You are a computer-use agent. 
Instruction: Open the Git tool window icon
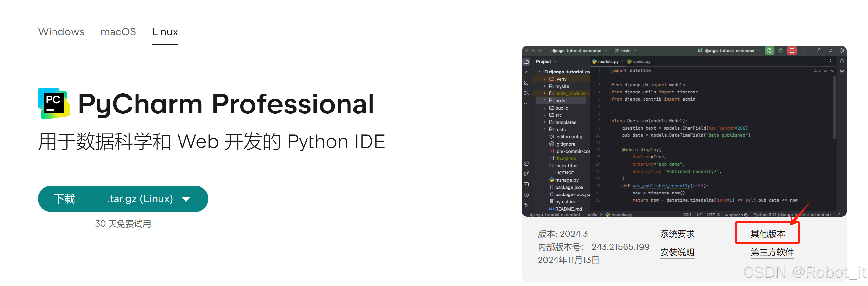[x=526, y=206]
